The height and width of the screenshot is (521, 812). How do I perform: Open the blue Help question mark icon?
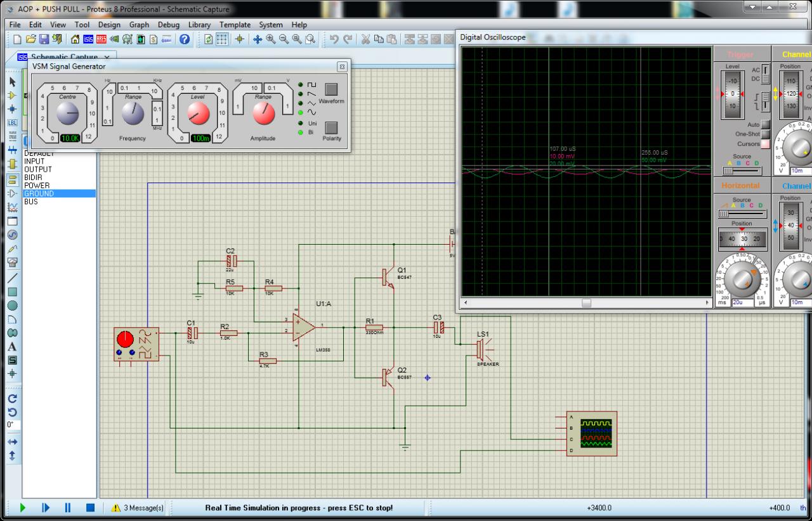click(185, 39)
